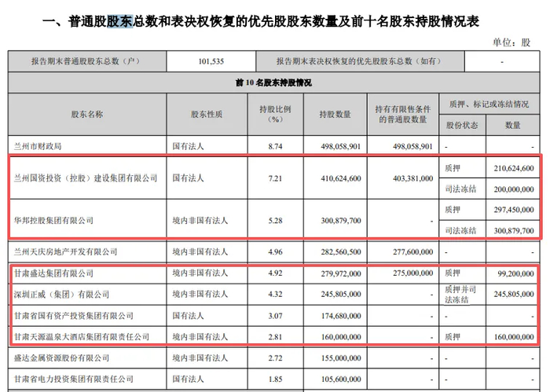Click the 质押、标记或冻结情况 header

coord(489,104)
